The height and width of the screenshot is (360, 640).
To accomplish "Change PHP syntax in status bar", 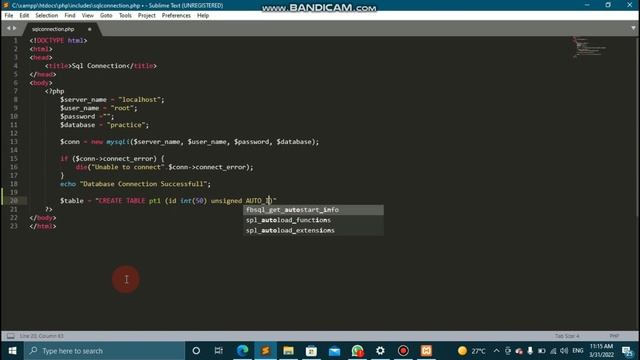I will pos(614,336).
